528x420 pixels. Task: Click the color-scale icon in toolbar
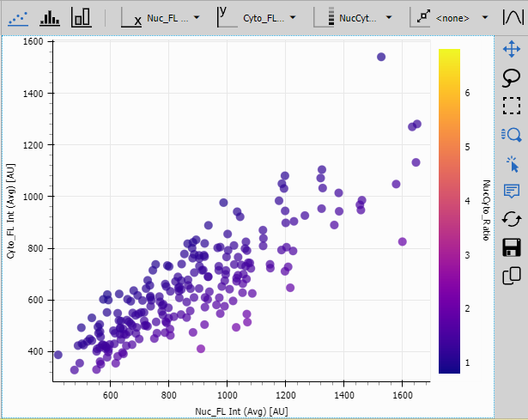[x=324, y=17]
